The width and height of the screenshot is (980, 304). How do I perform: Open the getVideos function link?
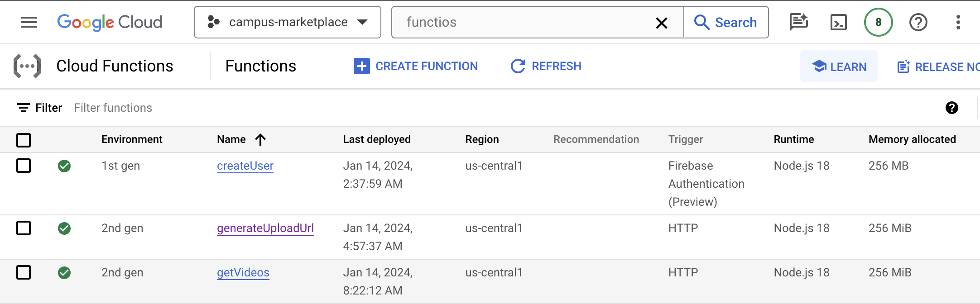243,272
